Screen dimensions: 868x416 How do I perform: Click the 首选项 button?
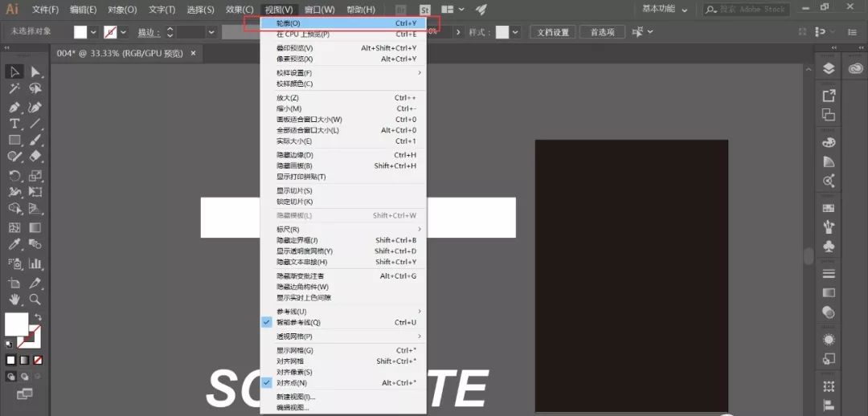(x=602, y=32)
